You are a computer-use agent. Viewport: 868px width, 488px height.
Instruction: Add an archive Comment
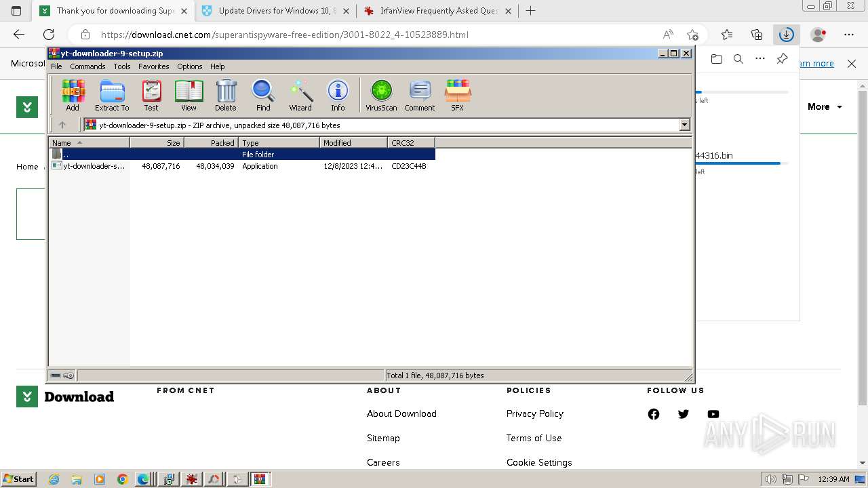420,95
